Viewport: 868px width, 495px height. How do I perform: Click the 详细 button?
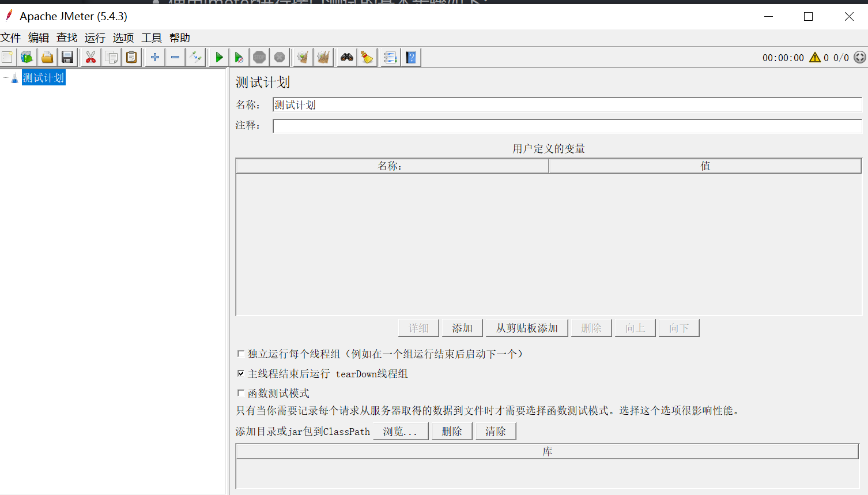point(418,328)
